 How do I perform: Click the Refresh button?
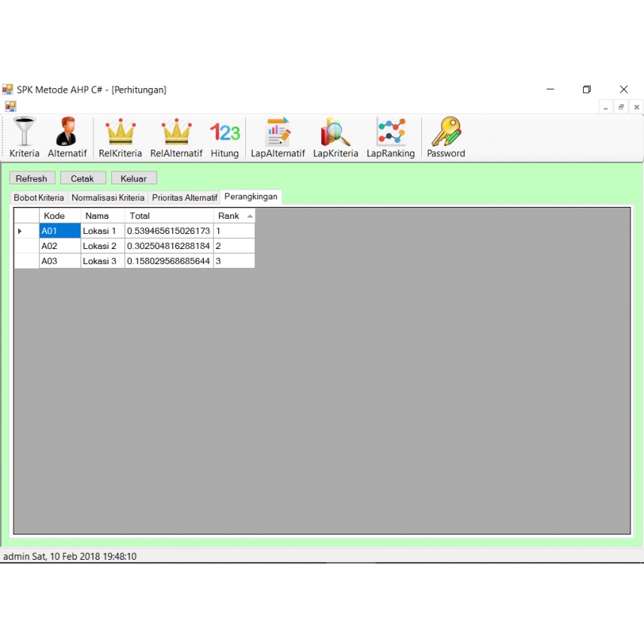(x=32, y=178)
